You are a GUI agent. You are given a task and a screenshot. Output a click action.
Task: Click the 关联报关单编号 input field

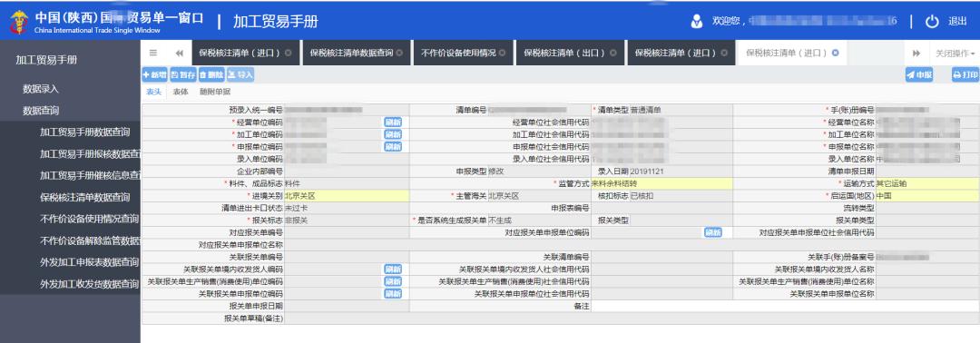tap(347, 257)
